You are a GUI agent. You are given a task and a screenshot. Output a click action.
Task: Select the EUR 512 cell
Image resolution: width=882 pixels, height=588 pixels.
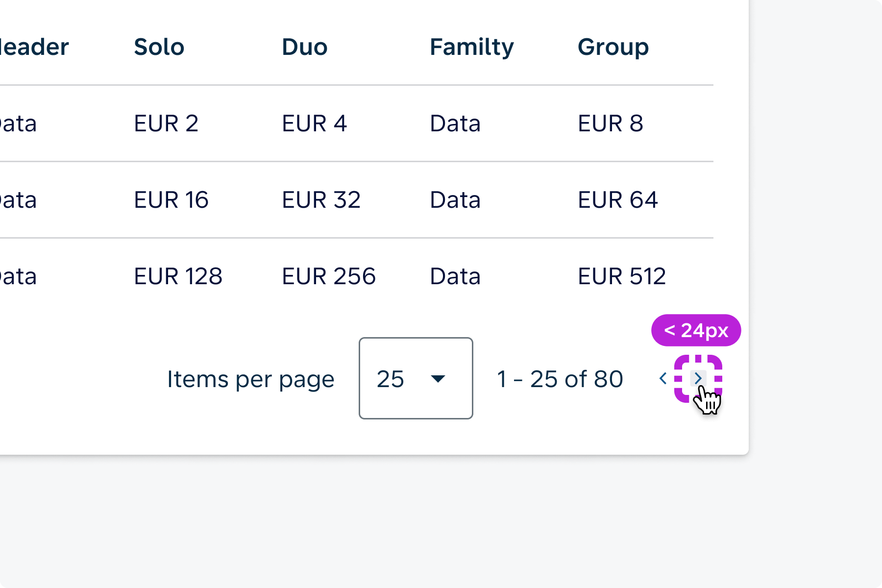coord(621,276)
